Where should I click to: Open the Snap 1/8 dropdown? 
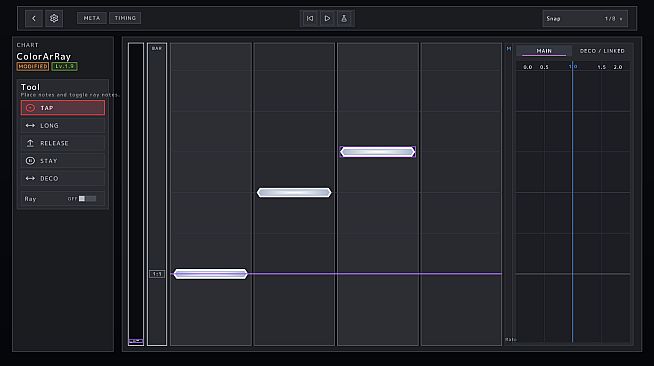[x=585, y=19]
